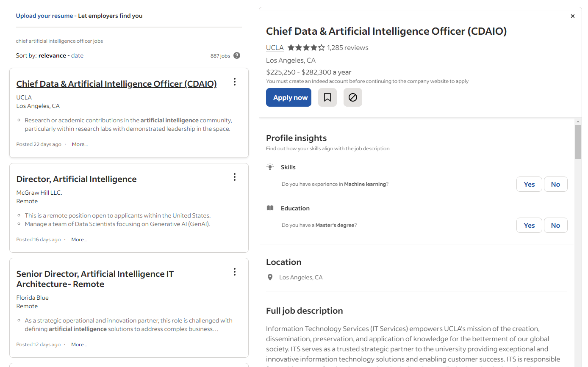The width and height of the screenshot is (588, 367).
Task: Open three-dot menu on UCLA job card
Action: tap(235, 82)
